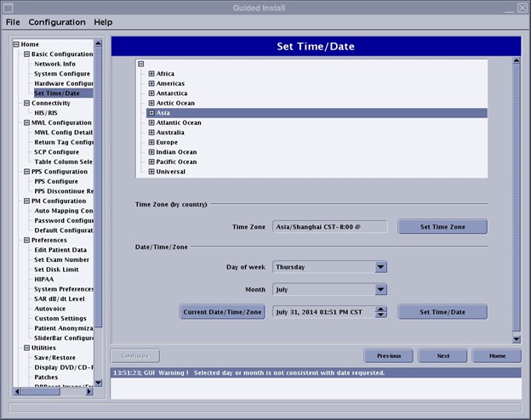Select HIPAA under Preferences
This screenshot has height=420, width=531.
(45, 280)
